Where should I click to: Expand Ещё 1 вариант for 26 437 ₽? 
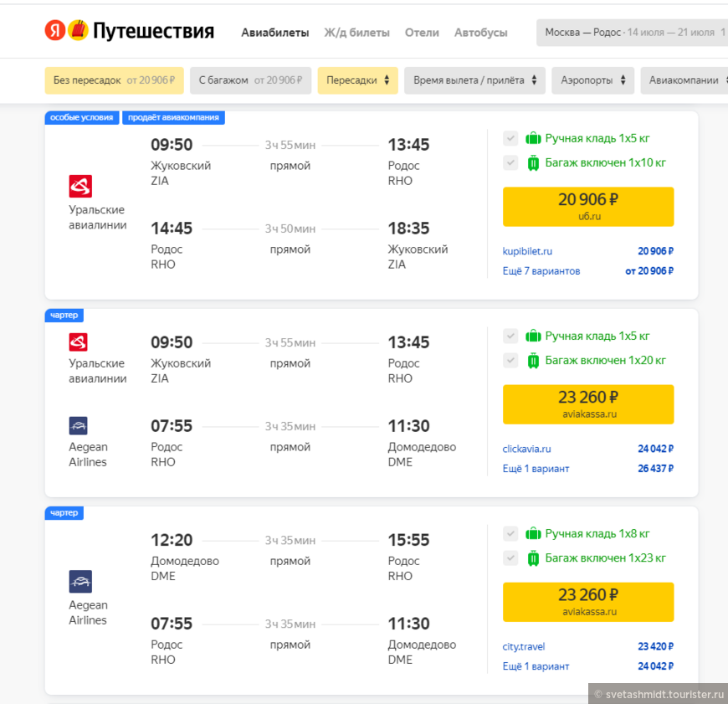(536, 469)
